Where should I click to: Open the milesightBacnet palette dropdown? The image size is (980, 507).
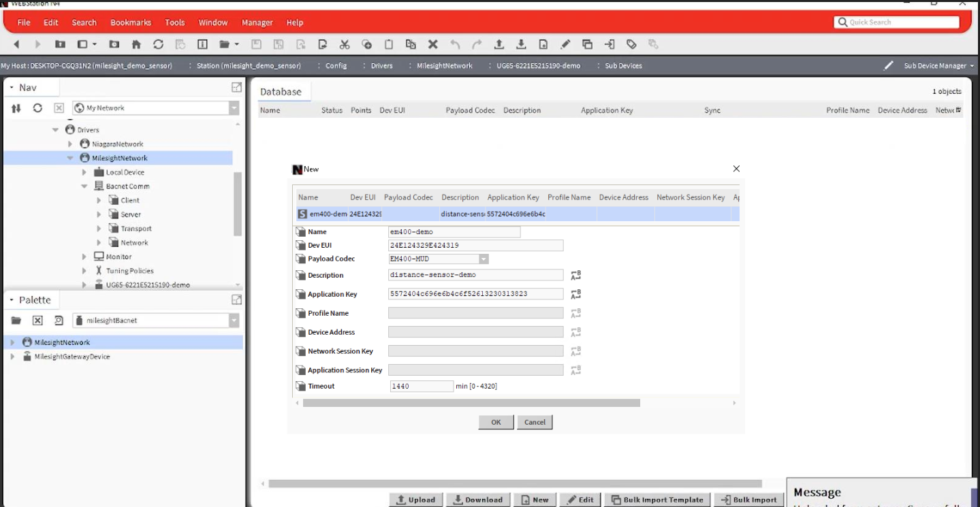tap(234, 321)
